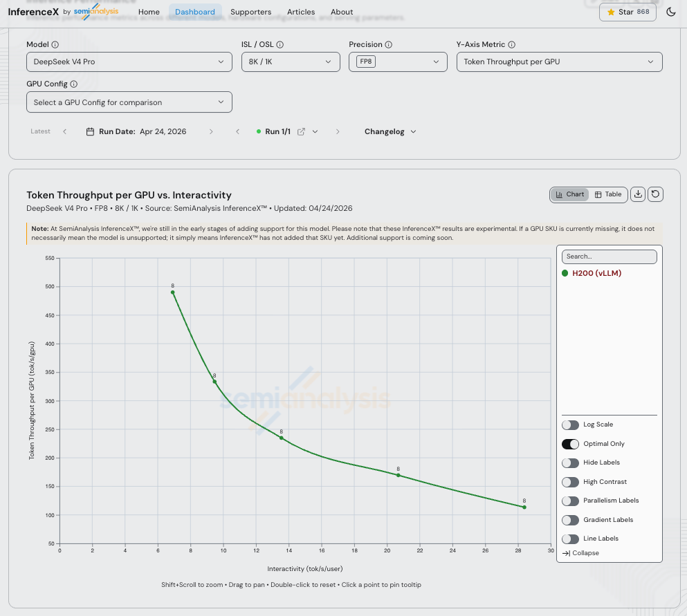This screenshot has height=616, width=687.
Task: Enable the Log Scale toggle
Action: coord(570,425)
